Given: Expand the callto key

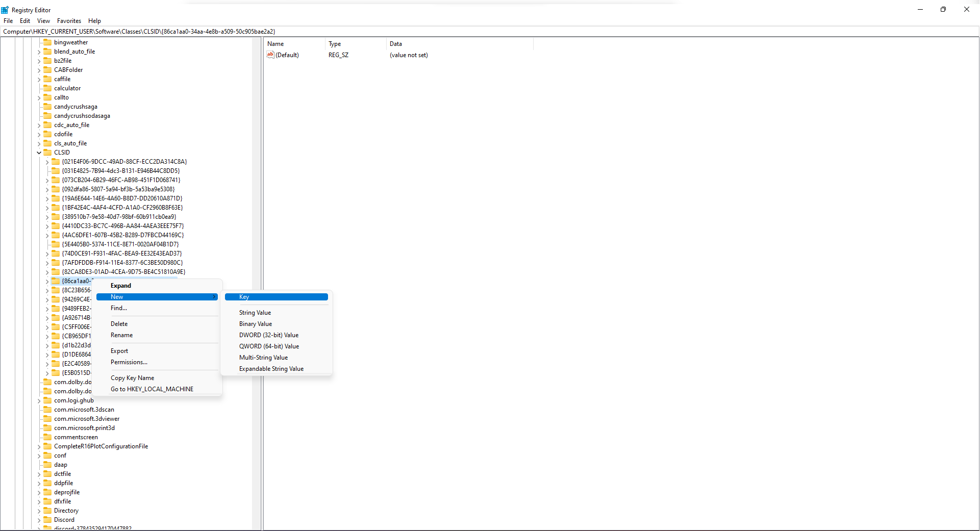Looking at the screenshot, I should tap(39, 97).
